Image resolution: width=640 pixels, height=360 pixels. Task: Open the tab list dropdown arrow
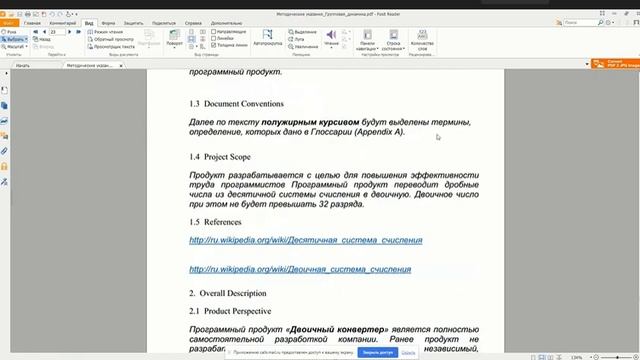[x=587, y=64]
